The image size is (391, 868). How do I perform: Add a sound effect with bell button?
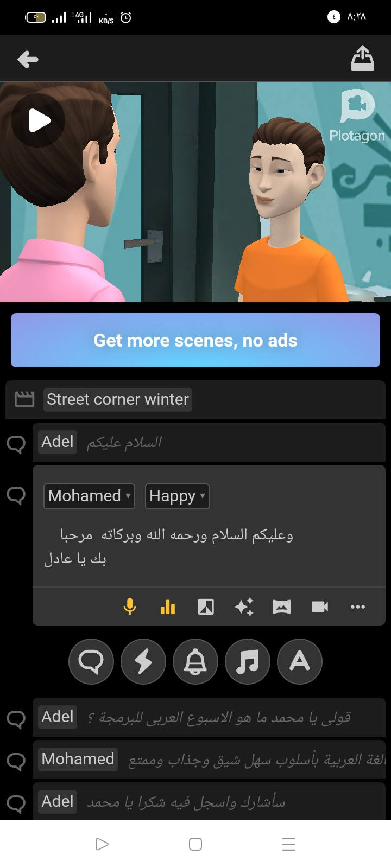195,662
